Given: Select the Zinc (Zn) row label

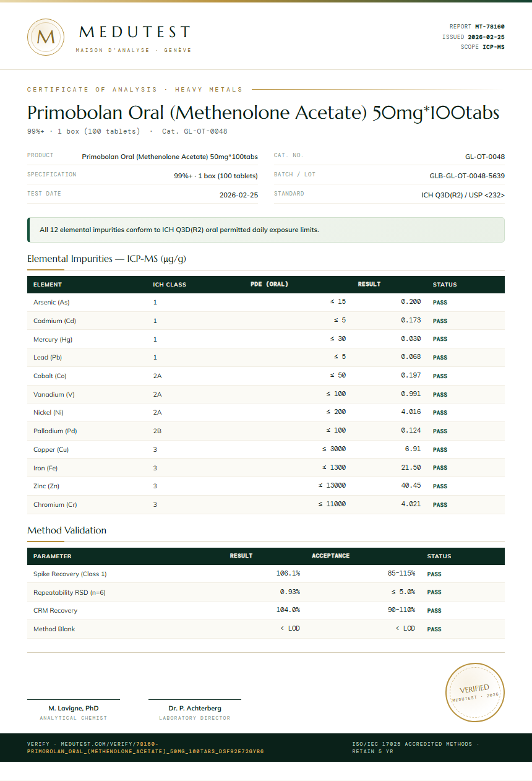Looking at the screenshot, I should [46, 486].
